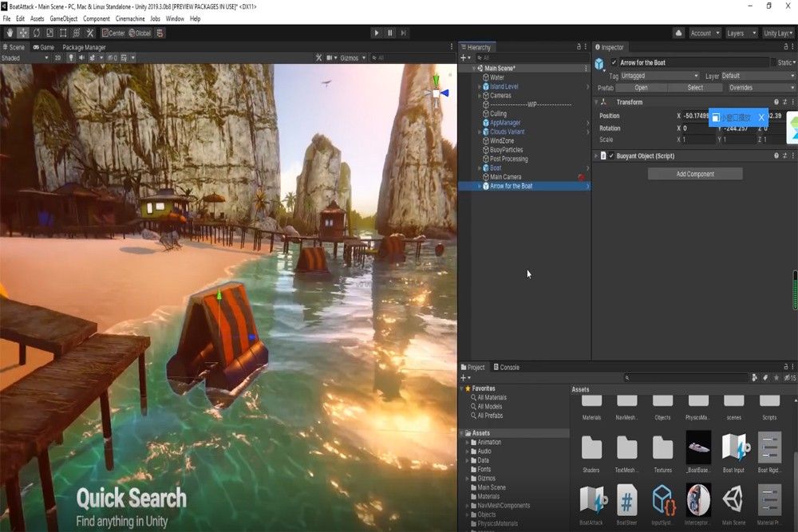The height and width of the screenshot is (532, 798).
Task: Select the Scale tool in toolbar
Action: coord(49,33)
